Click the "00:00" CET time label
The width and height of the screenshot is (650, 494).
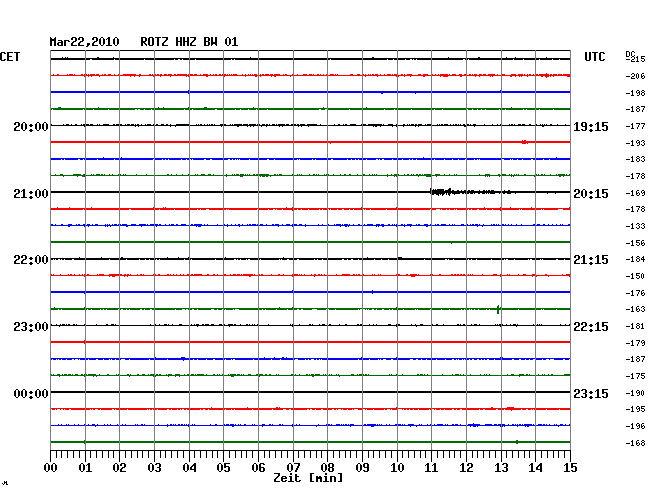31,393
